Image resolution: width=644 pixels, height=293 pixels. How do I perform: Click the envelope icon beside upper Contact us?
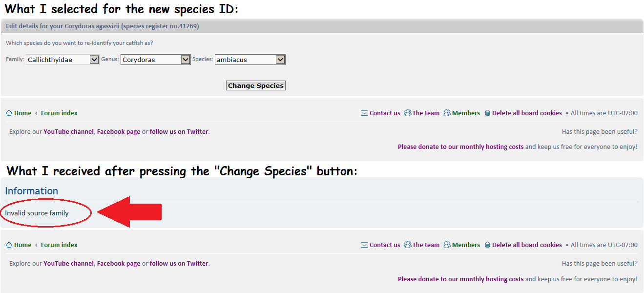click(x=364, y=113)
